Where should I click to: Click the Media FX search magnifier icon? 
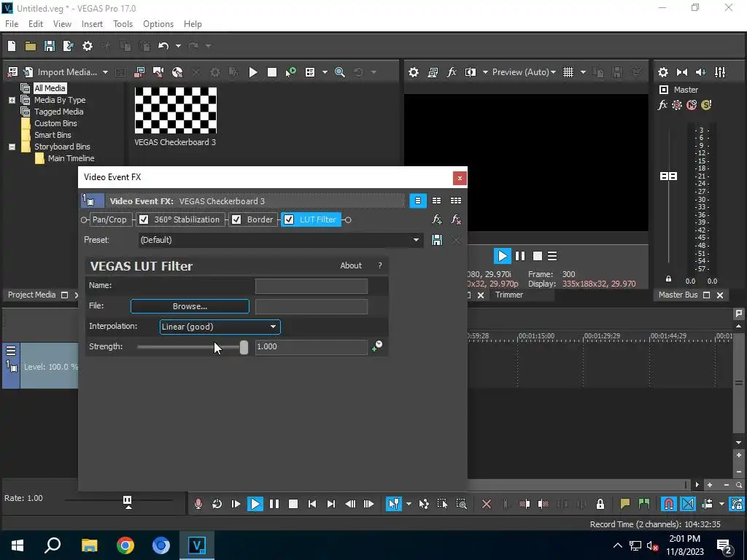(340, 72)
